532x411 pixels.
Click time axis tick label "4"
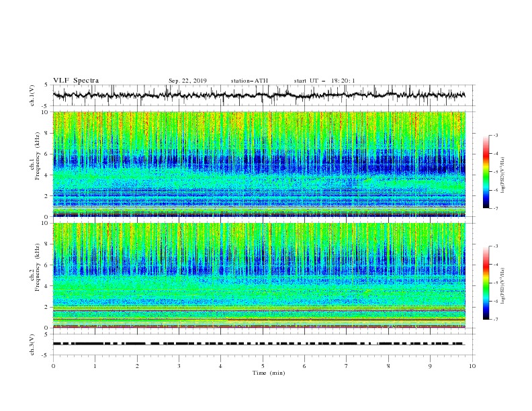pyautogui.click(x=221, y=366)
